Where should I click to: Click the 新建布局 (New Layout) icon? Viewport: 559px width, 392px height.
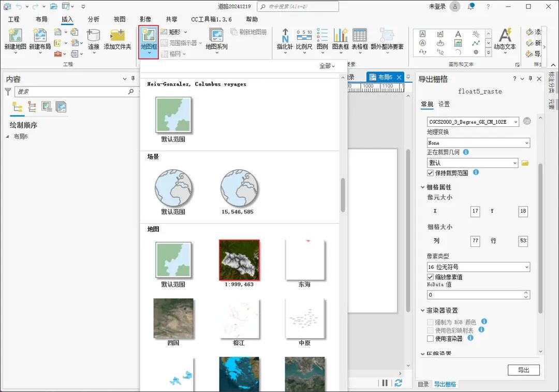point(40,36)
